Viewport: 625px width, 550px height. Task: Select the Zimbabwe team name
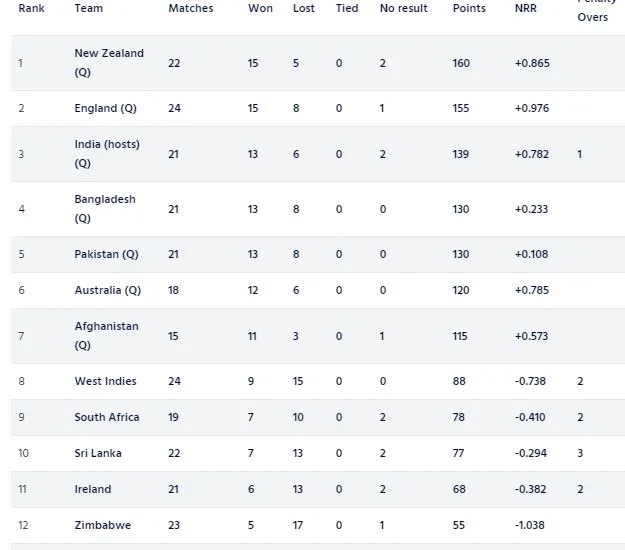[102, 525]
